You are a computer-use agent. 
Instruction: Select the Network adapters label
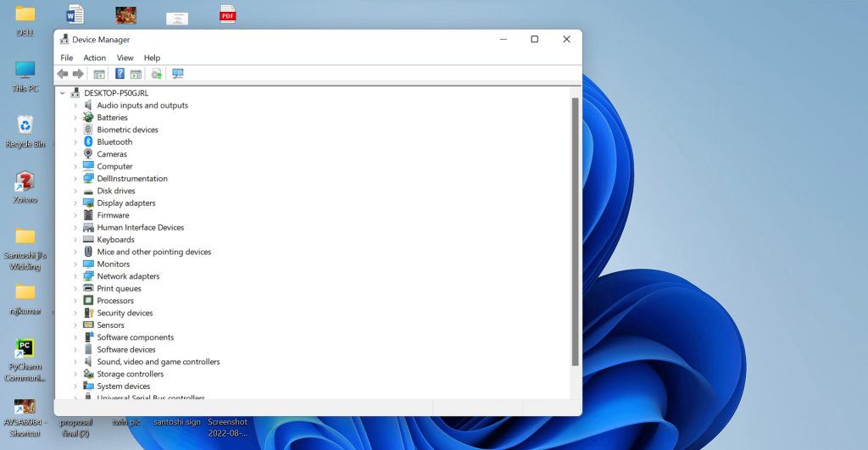pos(129,276)
